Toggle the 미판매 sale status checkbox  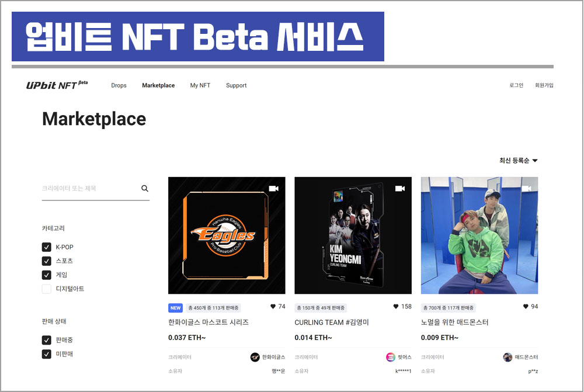(x=47, y=354)
